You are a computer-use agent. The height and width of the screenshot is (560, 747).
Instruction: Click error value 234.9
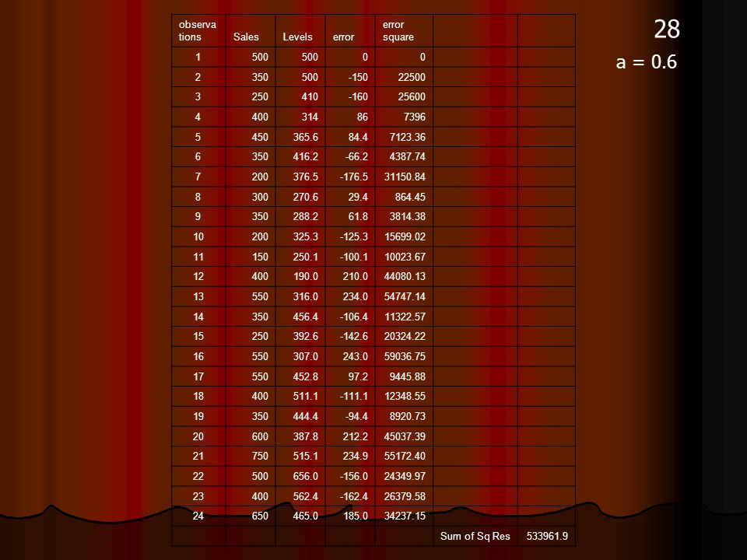(x=356, y=457)
